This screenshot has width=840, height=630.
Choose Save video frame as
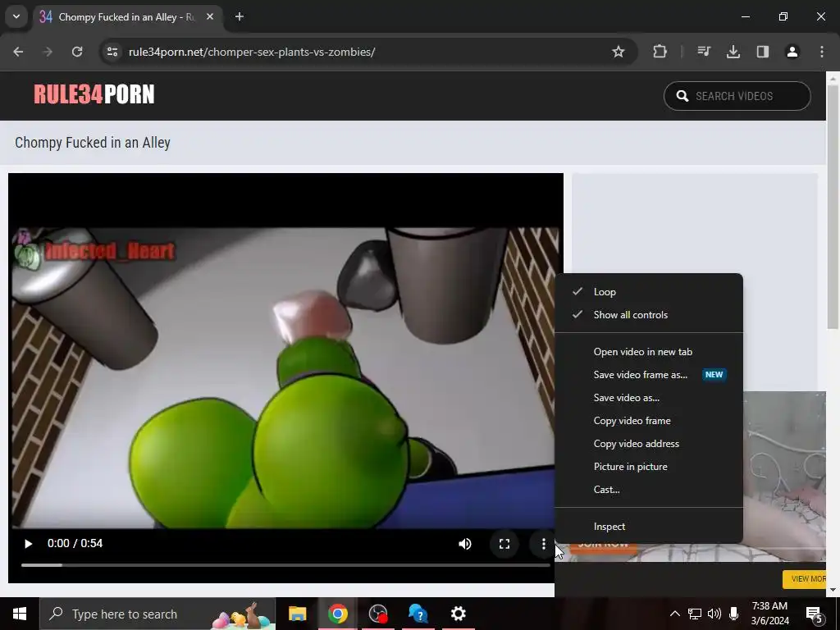[x=649, y=375]
